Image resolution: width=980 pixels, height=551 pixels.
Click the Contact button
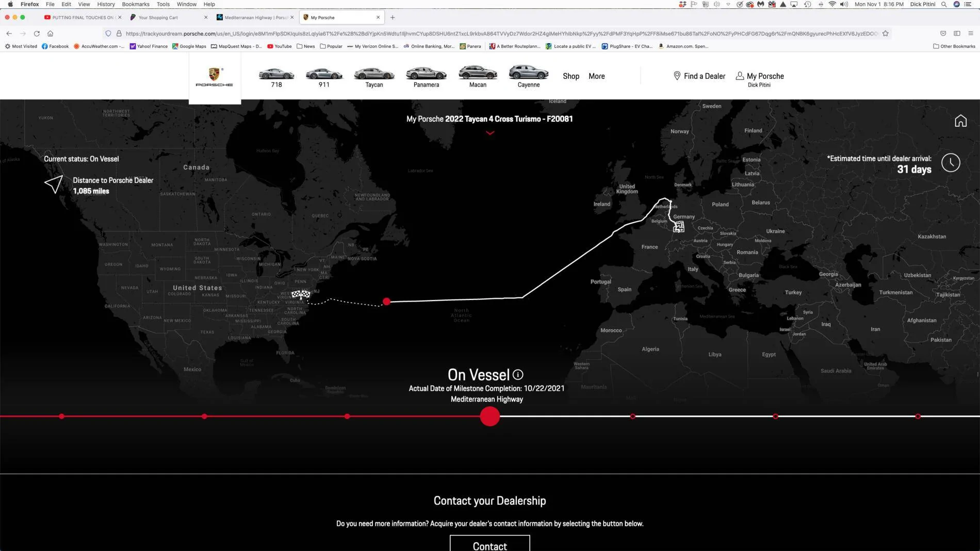tap(490, 544)
